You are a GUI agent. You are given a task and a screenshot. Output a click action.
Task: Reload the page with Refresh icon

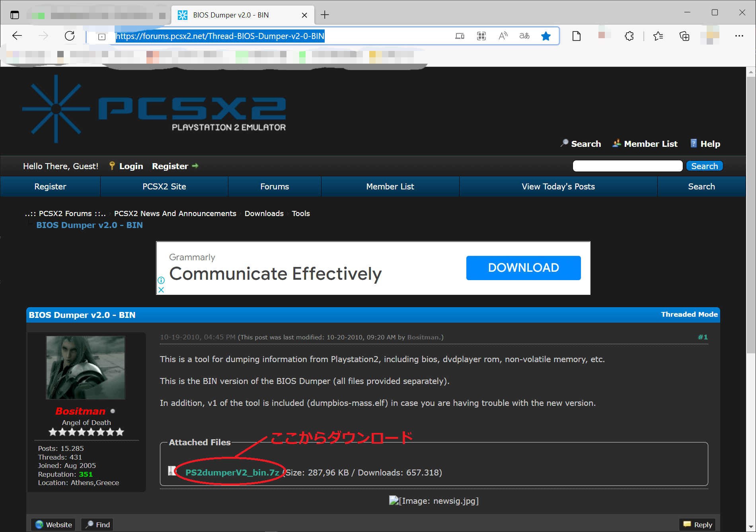pos(70,36)
